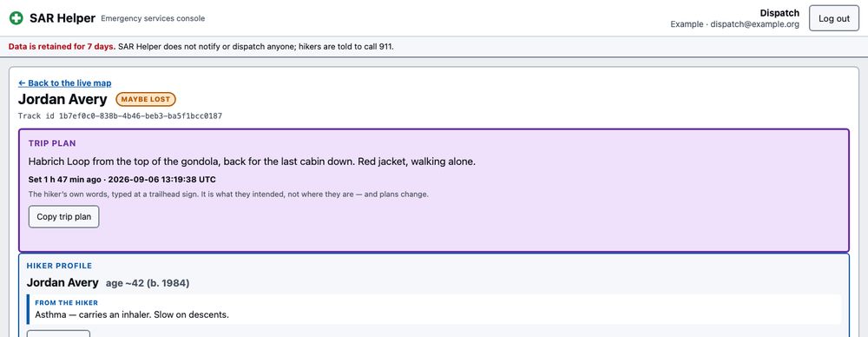
Task: Click the Asthma inhaler note text
Action: click(132, 314)
